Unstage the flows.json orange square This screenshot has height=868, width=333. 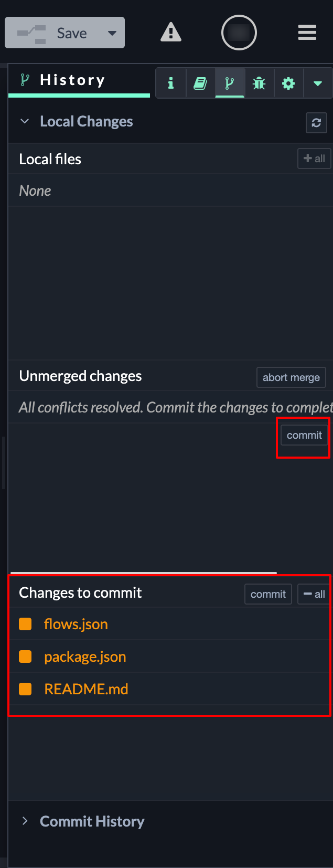[x=25, y=624]
